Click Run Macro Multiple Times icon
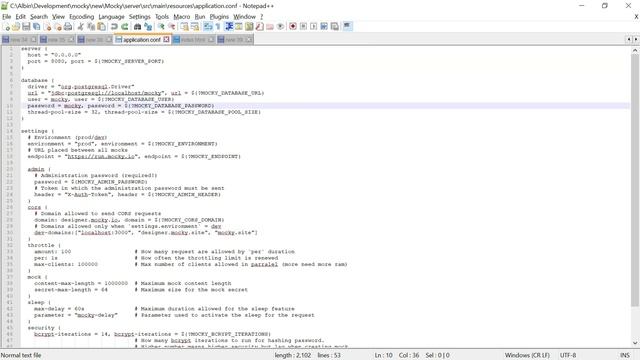This screenshot has height=360, width=640. tap(324, 27)
